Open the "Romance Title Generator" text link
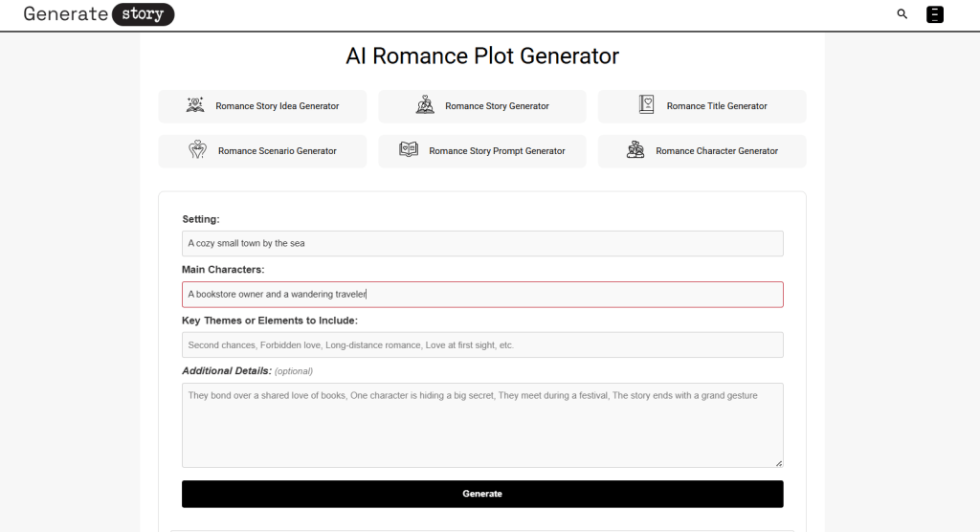 [x=717, y=106]
